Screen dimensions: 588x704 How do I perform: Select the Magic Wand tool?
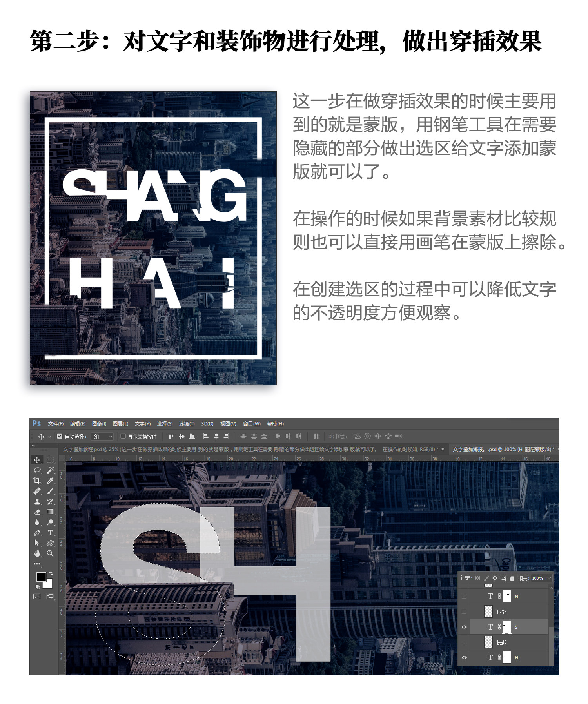coord(50,470)
